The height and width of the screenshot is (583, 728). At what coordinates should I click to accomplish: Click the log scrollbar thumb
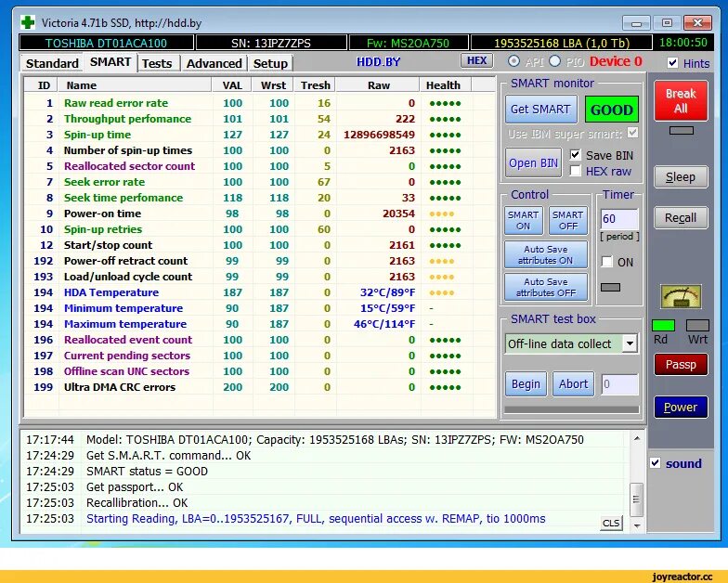pyautogui.click(x=637, y=499)
